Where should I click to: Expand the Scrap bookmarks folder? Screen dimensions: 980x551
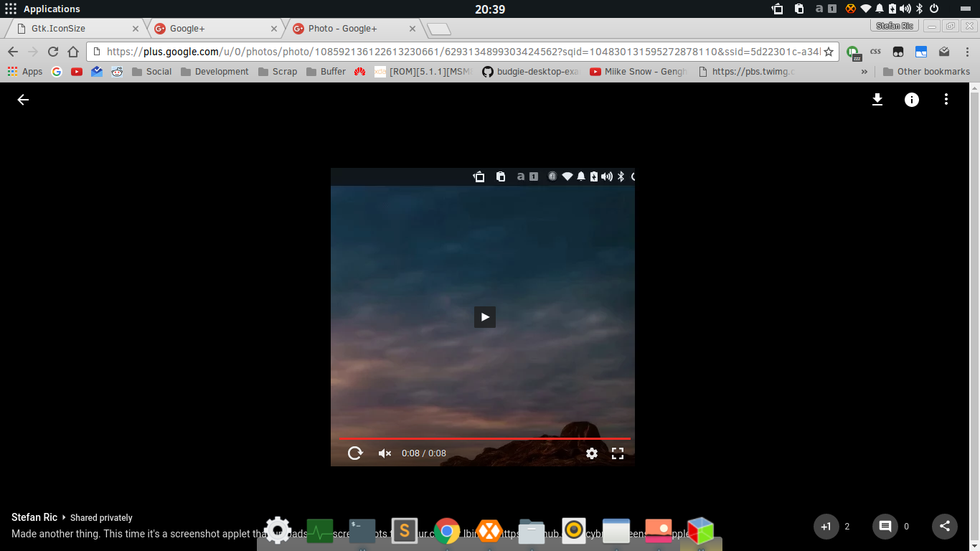click(x=277, y=72)
